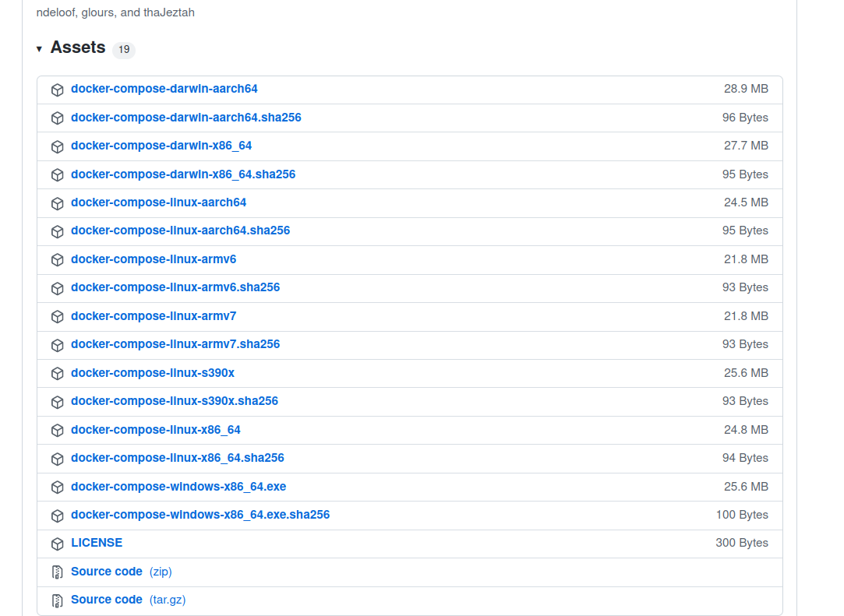The image size is (844, 616).
Task: Download docker-compose-darwin-x86_64 binary
Action: pos(161,146)
